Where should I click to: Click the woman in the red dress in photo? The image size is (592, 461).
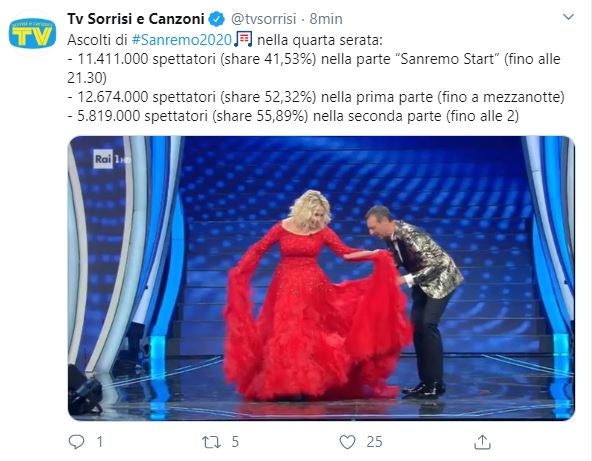coord(315,296)
